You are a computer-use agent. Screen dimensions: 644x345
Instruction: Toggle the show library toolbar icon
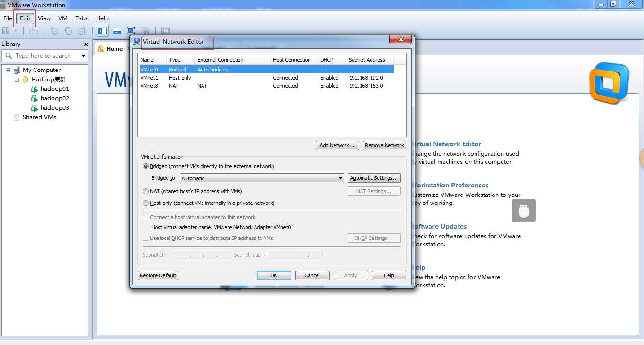coord(103,31)
